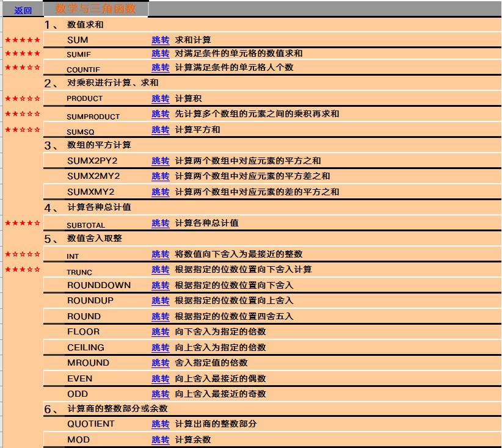Open the 跳转 link for COUNTIF
This screenshot has width=502, height=448.
(161, 68)
